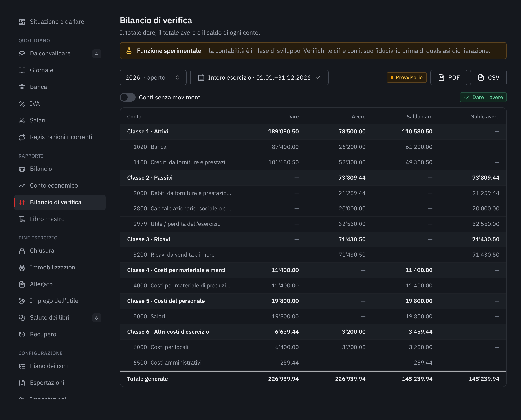This screenshot has height=420, width=521.
Task: Navigate to the Giornale section
Action: pyautogui.click(x=60, y=70)
